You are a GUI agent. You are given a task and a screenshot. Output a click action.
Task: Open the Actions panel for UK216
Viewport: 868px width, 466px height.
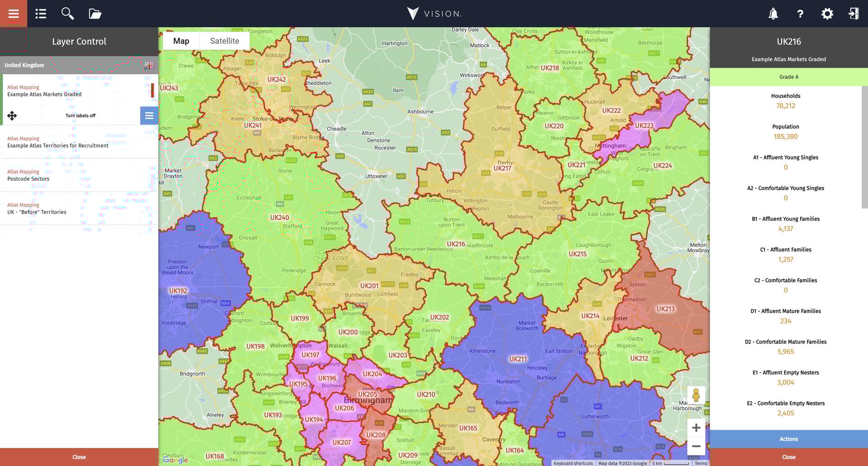pyautogui.click(x=788, y=438)
